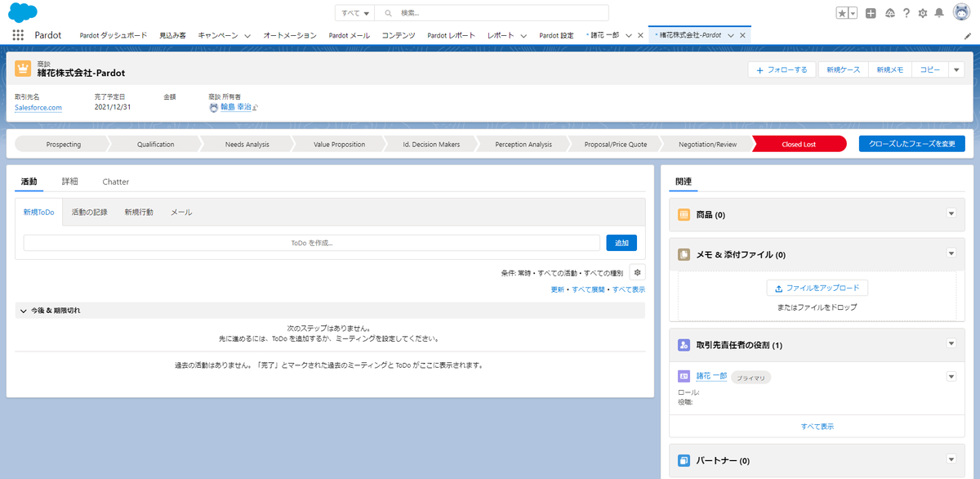Select the Prospecting stage in path
Viewport: 980px width, 479px height.
pyautogui.click(x=64, y=144)
